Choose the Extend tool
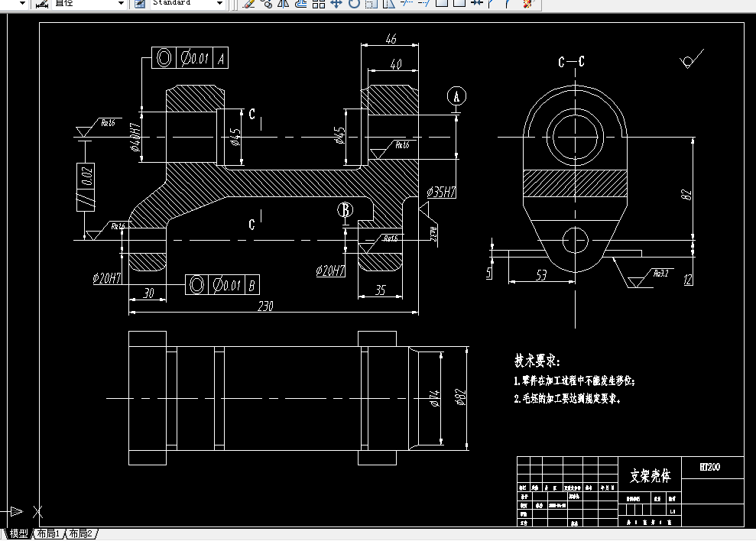This screenshot has height=541, width=756. [423, 5]
